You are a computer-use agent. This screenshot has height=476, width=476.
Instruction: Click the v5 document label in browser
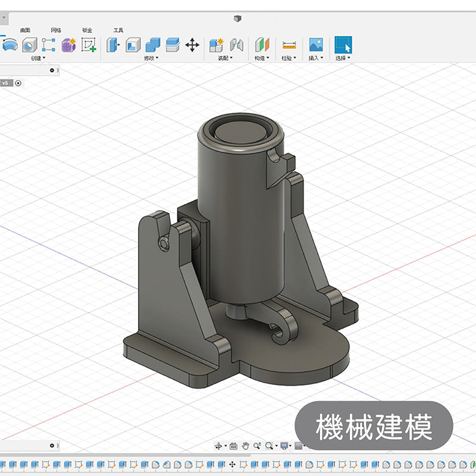point(5,83)
